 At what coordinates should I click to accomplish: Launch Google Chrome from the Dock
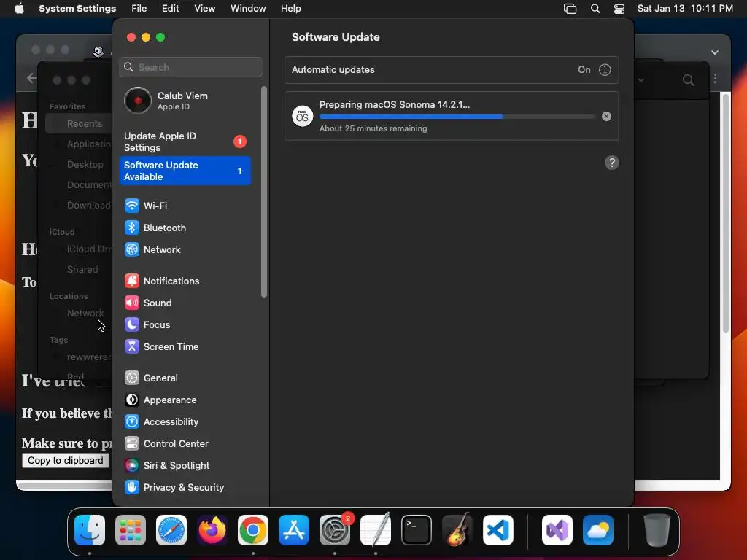[253, 530]
